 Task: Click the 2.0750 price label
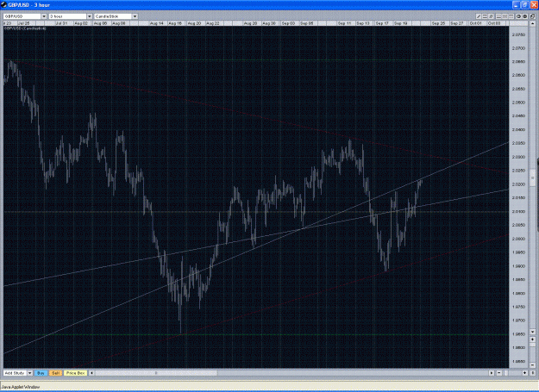[518, 34]
